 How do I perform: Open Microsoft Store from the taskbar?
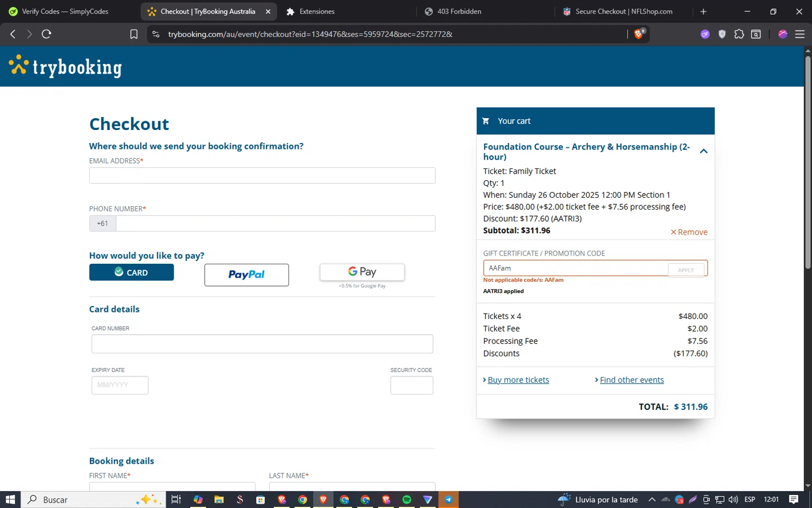pyautogui.click(x=260, y=499)
